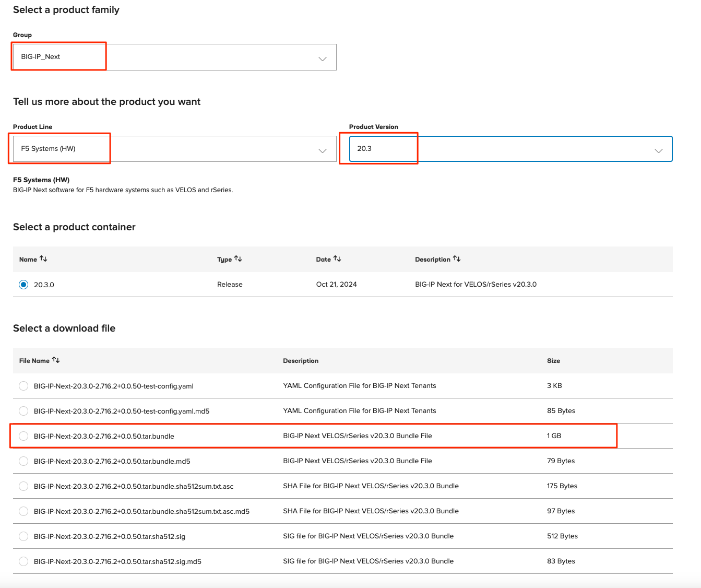Click the F5 Systems (HW) product line value
This screenshot has height=588, width=701.
(x=48, y=149)
